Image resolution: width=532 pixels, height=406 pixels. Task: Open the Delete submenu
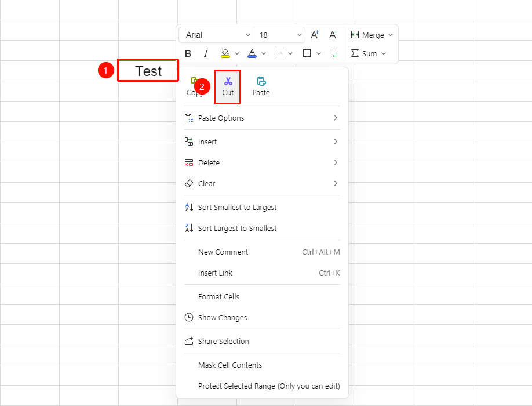(x=262, y=162)
